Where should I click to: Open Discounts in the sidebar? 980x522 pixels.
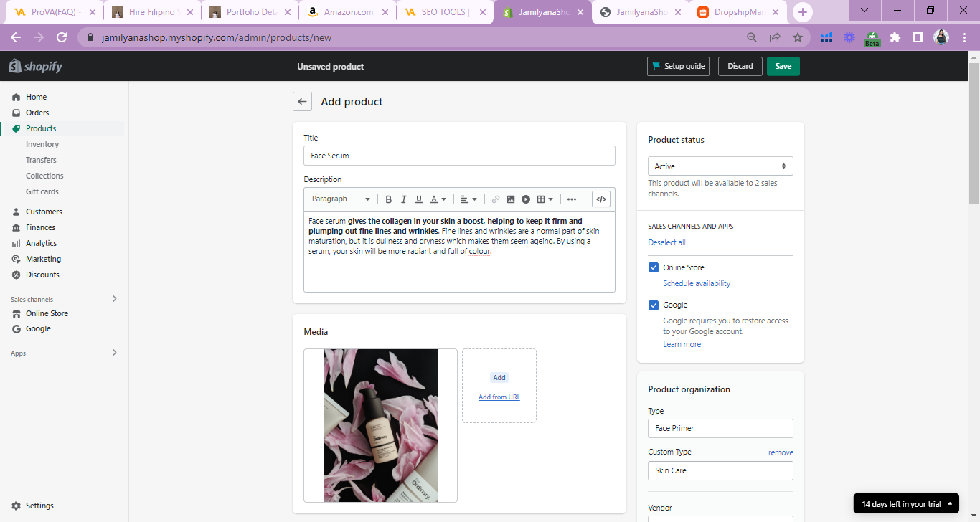42,275
